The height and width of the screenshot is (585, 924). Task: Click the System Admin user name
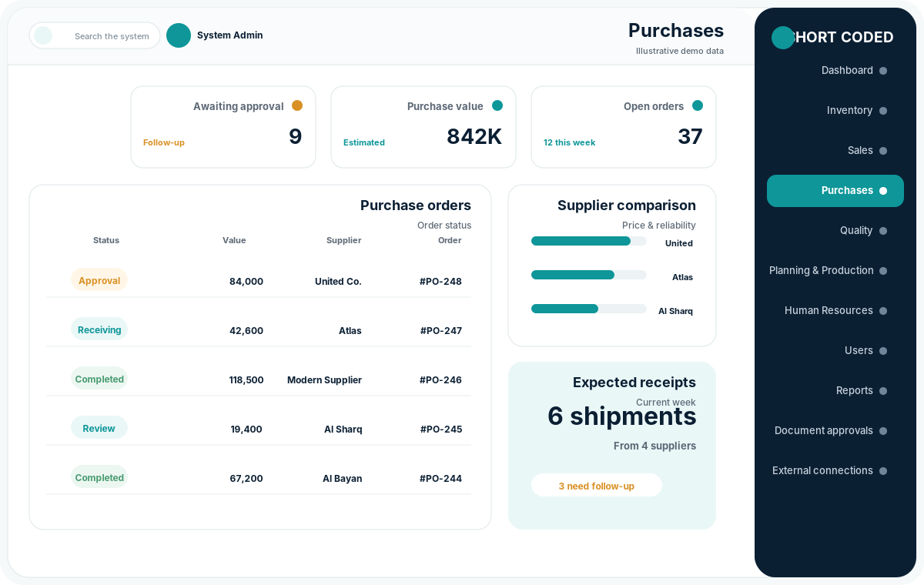pos(229,35)
